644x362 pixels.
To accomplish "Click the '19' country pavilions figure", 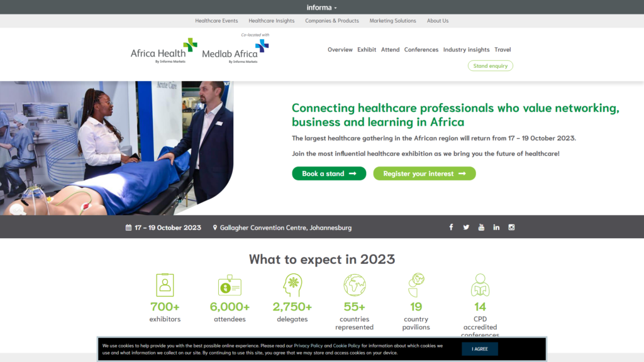I will click(x=416, y=307).
